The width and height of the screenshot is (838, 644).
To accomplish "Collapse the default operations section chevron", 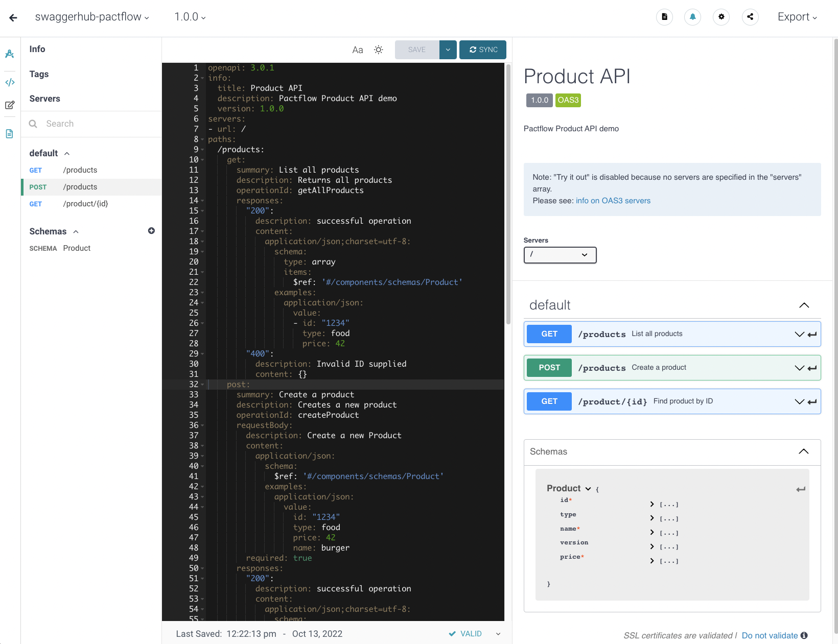I will [x=804, y=305].
